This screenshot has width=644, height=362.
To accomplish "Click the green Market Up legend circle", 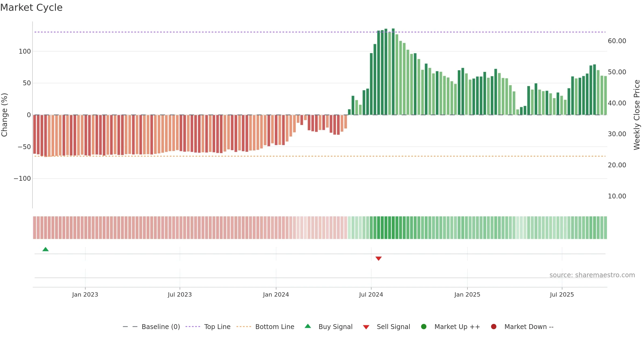I will [x=424, y=327].
